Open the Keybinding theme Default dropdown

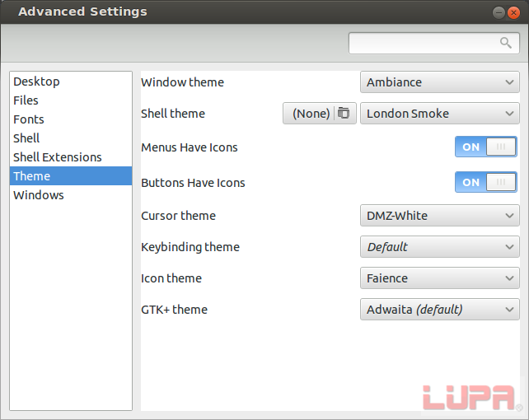(x=439, y=247)
